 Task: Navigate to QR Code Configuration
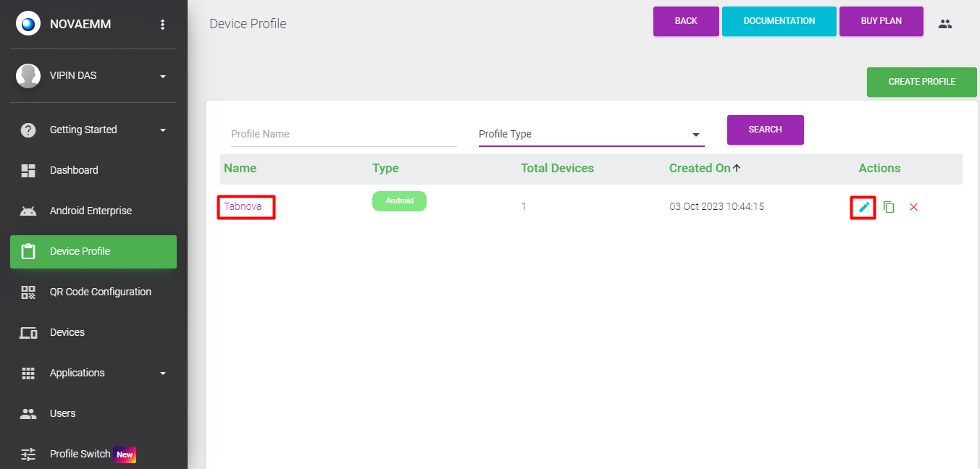[100, 292]
